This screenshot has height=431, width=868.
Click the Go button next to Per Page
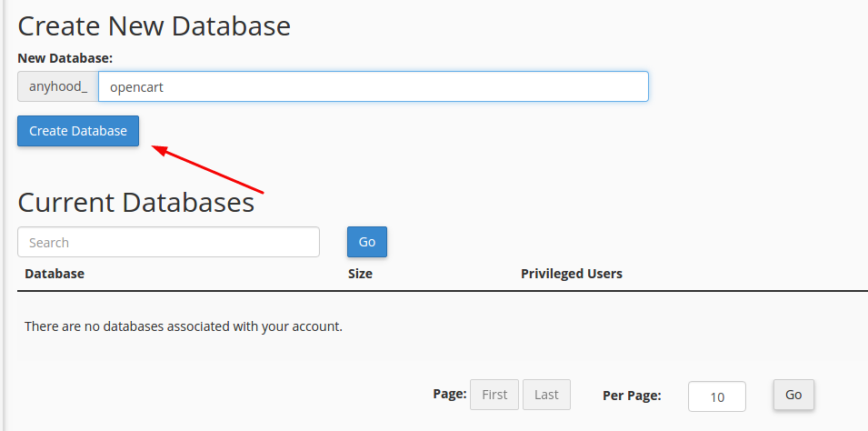click(x=793, y=395)
